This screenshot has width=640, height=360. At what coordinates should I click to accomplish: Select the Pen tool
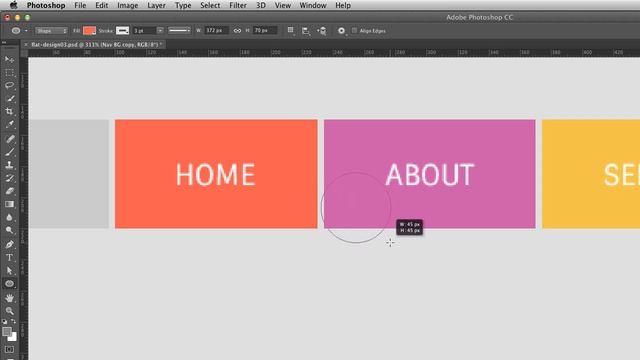pyautogui.click(x=9, y=244)
